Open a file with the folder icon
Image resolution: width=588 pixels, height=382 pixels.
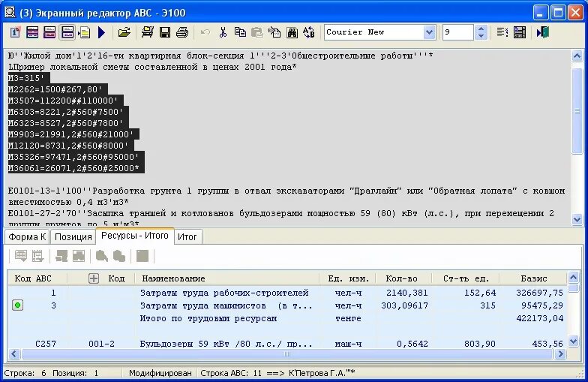(124, 32)
